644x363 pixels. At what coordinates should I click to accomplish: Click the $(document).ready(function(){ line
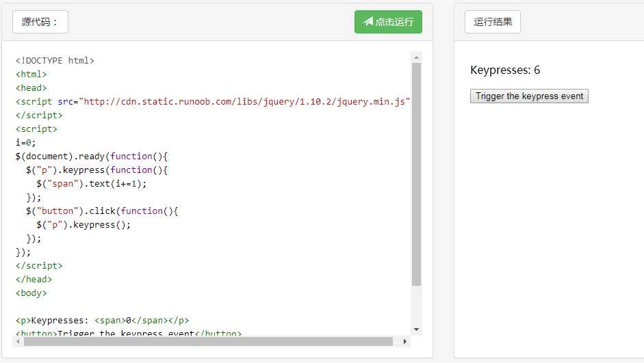point(92,157)
